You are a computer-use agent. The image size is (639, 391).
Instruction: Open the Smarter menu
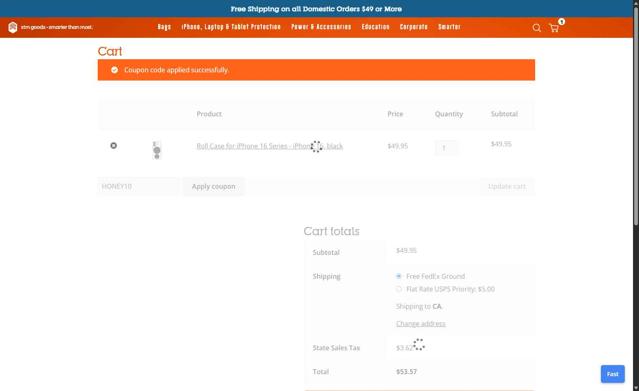click(x=449, y=27)
